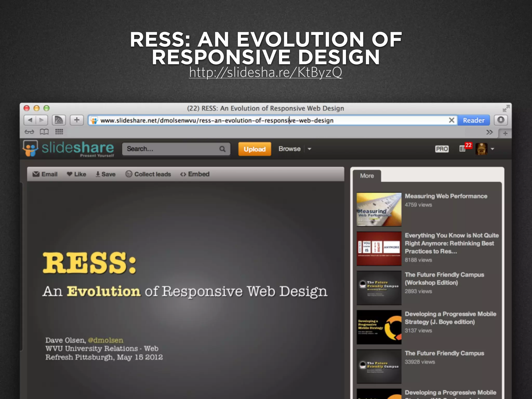Expand the user account dropdown arrow
532x399 pixels.
pyautogui.click(x=492, y=149)
